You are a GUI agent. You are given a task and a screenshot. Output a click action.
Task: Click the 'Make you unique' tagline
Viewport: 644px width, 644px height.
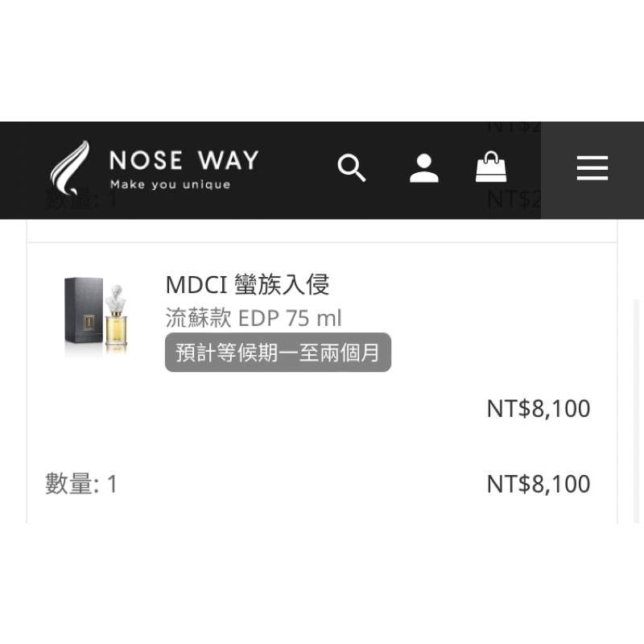[170, 185]
